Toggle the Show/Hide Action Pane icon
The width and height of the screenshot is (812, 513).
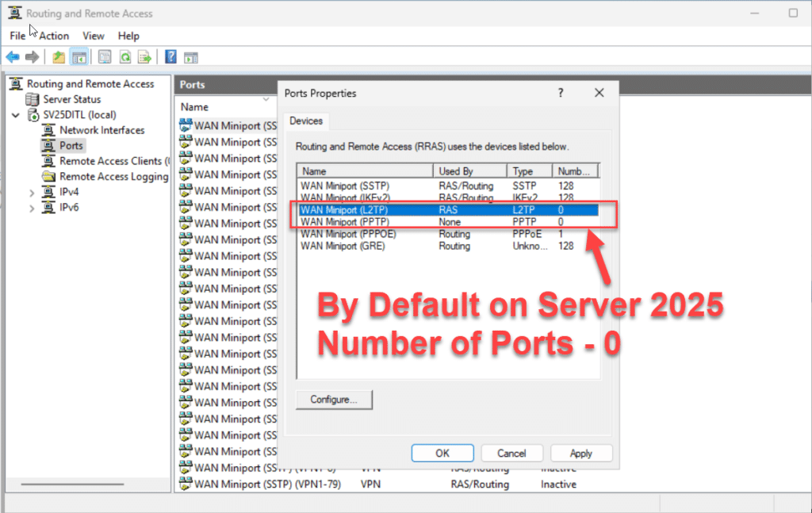190,56
